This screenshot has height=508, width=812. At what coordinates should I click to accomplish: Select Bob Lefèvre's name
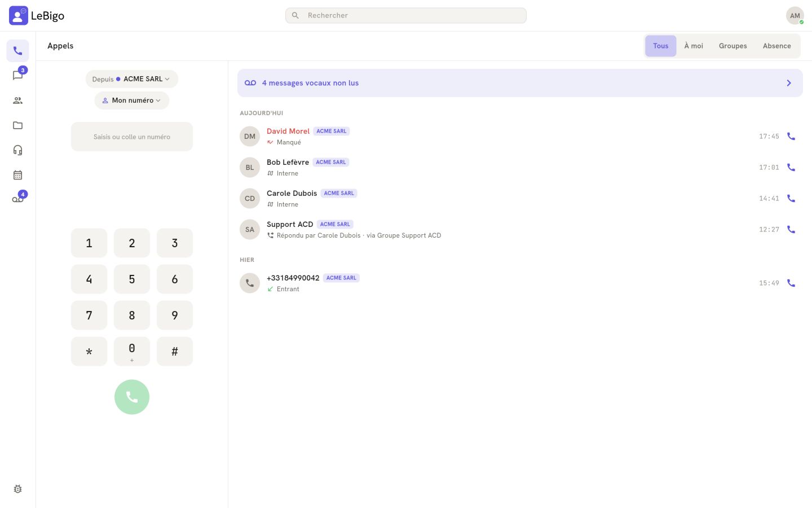pyautogui.click(x=288, y=162)
